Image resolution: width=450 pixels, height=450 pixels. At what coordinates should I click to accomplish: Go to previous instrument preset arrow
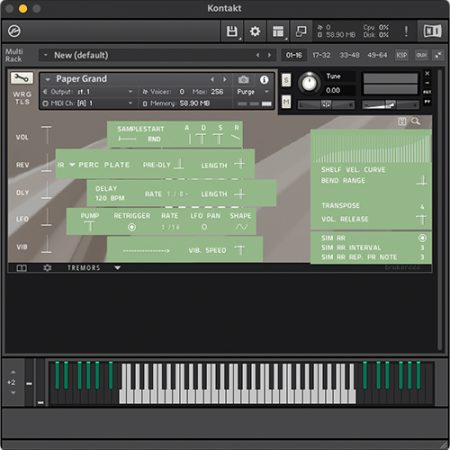click(212, 79)
